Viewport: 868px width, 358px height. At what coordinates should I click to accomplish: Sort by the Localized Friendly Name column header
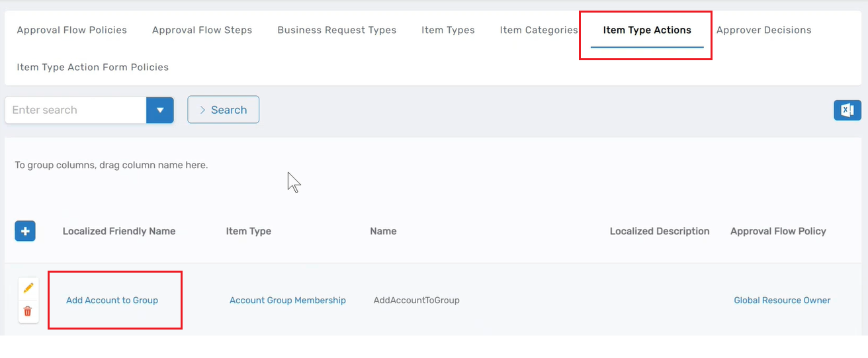point(119,231)
